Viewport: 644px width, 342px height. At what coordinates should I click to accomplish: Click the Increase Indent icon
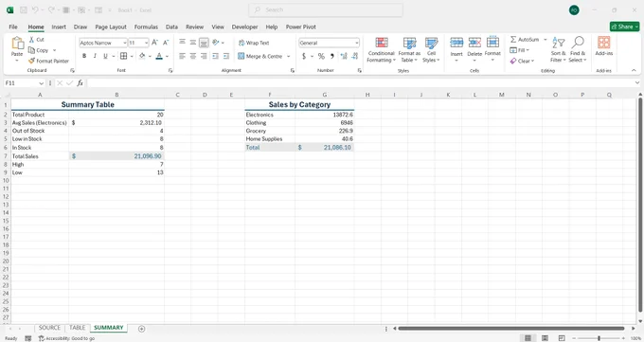click(226, 56)
